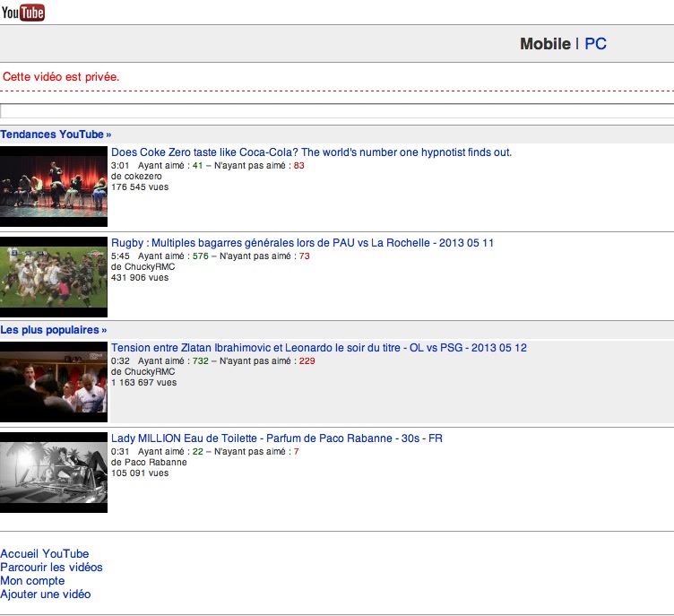The height and width of the screenshot is (616, 674).
Task: Open the Lady MILLION perfume video thumbnail
Action: pos(54,473)
